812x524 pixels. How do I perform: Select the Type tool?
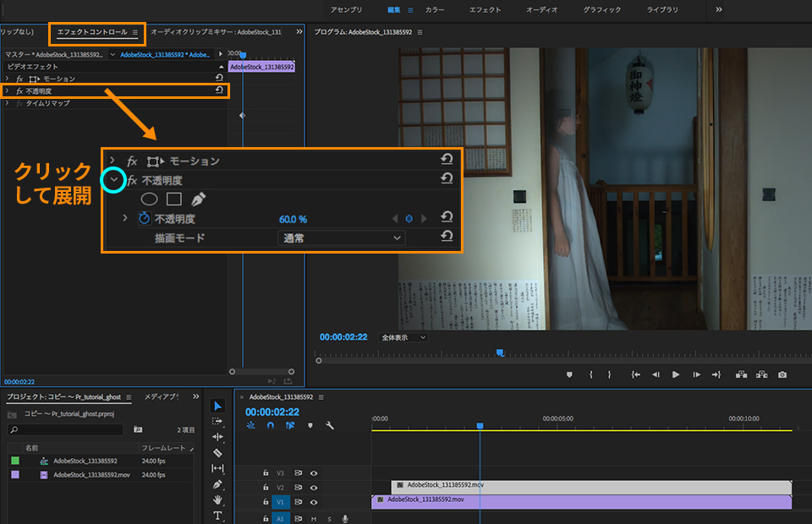coord(218,516)
